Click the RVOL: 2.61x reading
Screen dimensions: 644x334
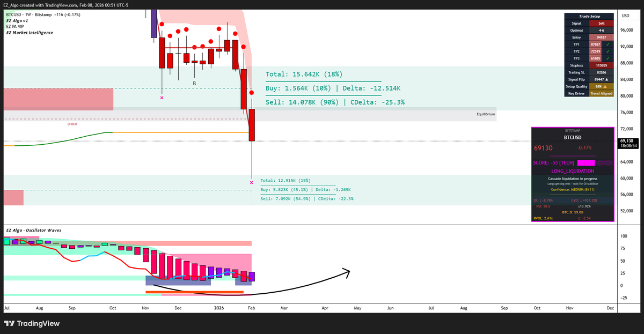click(543, 218)
